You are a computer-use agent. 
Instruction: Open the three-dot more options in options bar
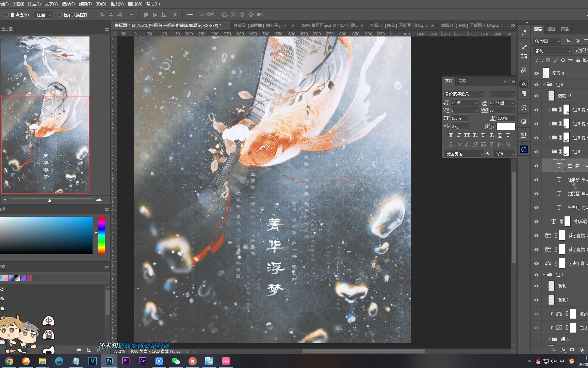190,15
